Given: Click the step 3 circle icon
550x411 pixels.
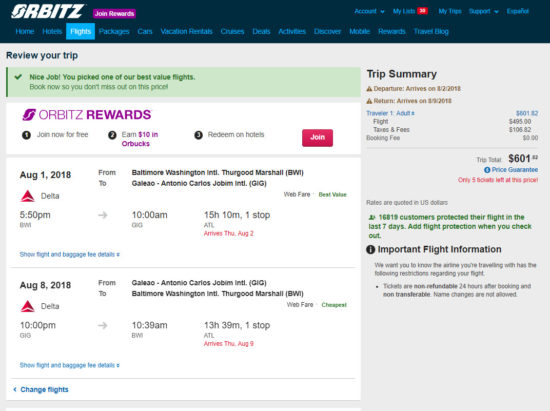Looking at the screenshot, I should point(199,135).
